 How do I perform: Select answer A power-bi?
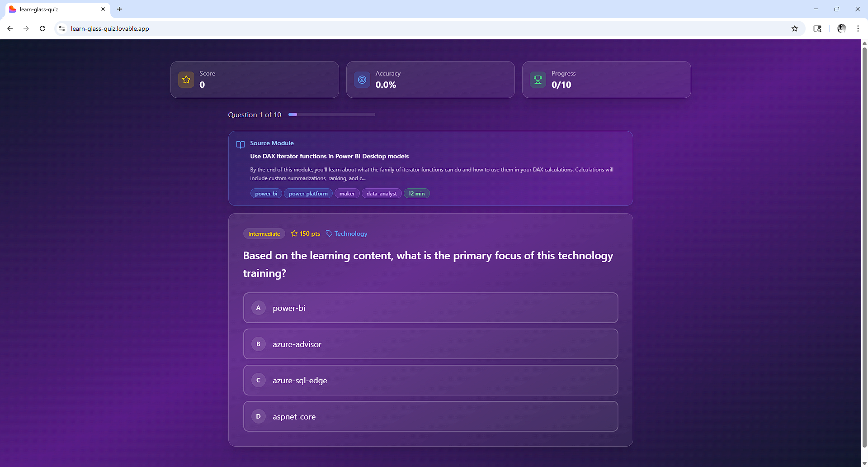click(430, 308)
